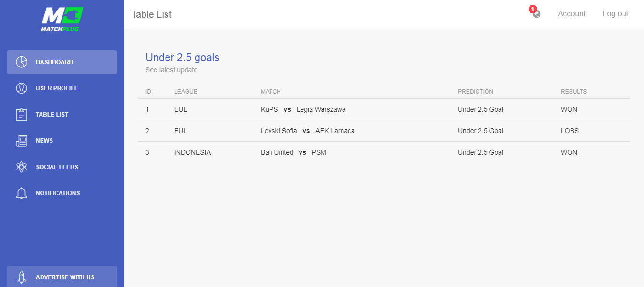This screenshot has width=644, height=287.
Task: Click the Table List clipboard icon
Action: tap(21, 115)
